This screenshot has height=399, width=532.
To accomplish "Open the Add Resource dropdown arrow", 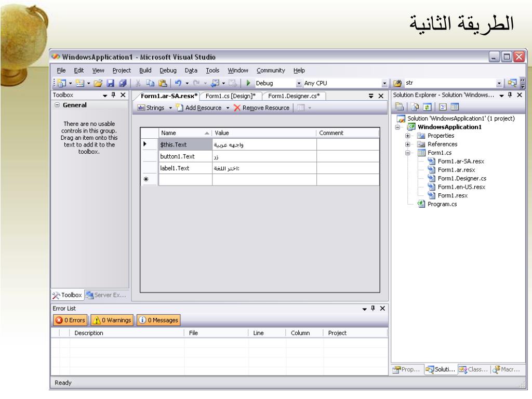I will pos(228,108).
